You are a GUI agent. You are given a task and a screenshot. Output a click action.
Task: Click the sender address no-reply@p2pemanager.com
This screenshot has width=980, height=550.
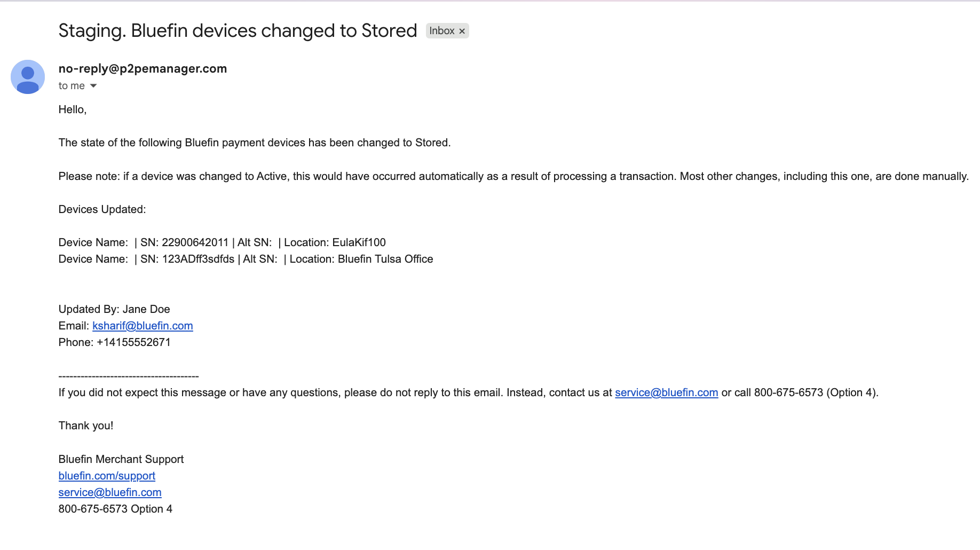143,68
